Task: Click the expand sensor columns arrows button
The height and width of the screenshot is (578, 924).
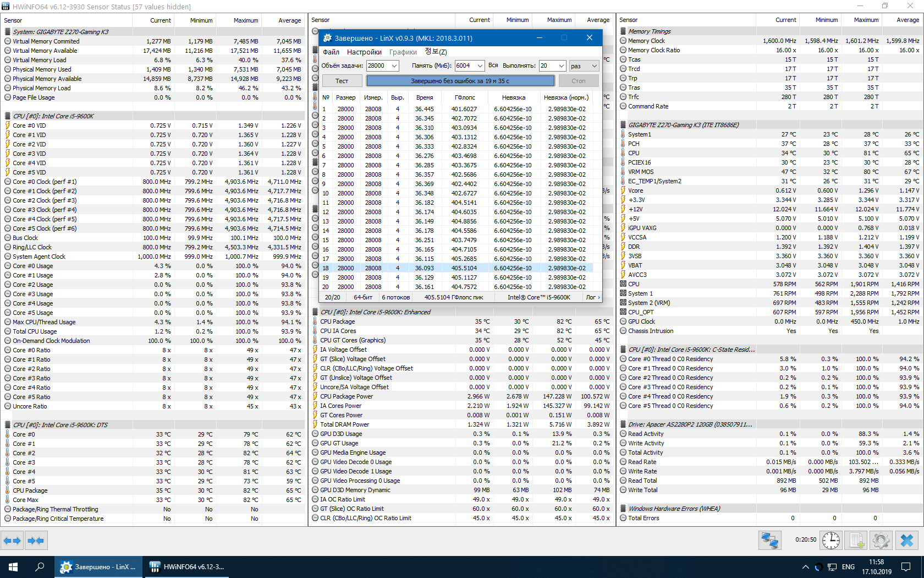Action: (x=12, y=541)
